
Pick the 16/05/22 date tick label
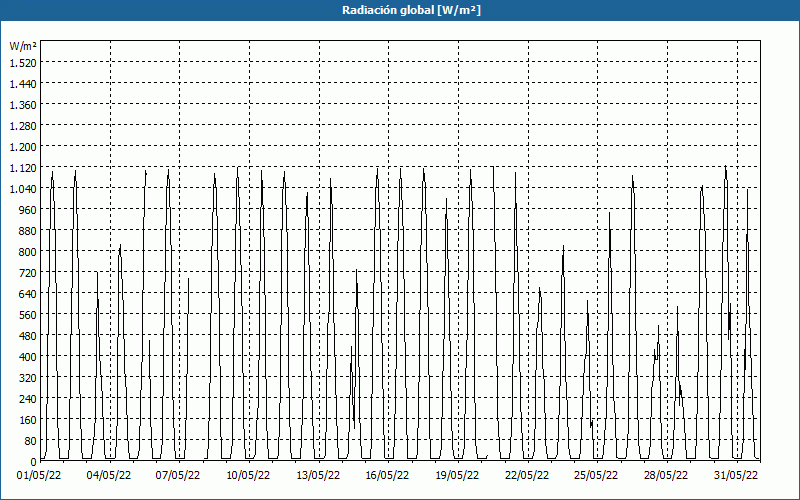[387, 475]
